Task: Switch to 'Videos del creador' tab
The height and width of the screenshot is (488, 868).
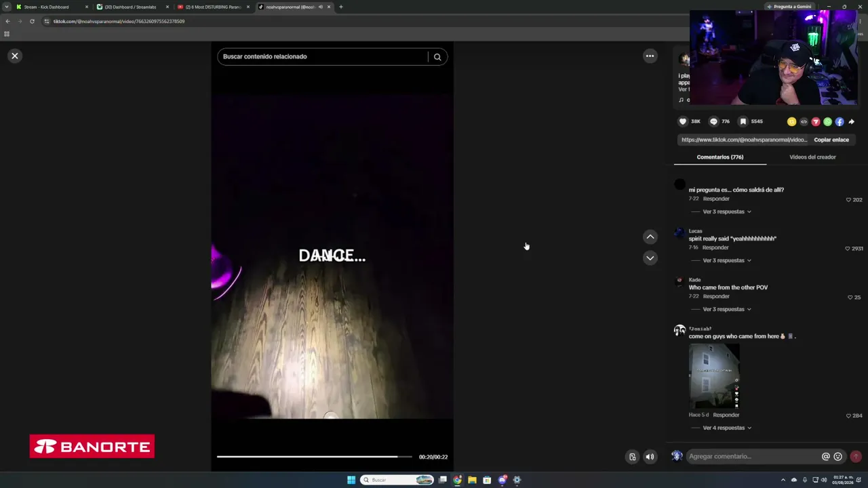Action: point(812,157)
